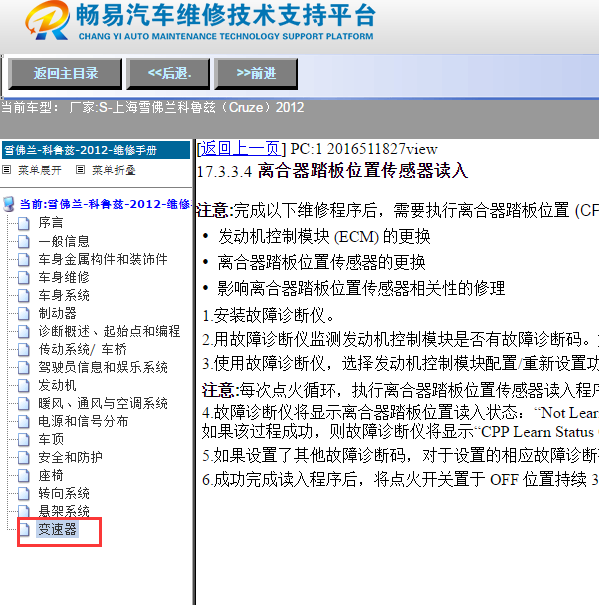Open the 转向系统 tree item
Viewport: 599px width, 605px height.
click(64, 493)
